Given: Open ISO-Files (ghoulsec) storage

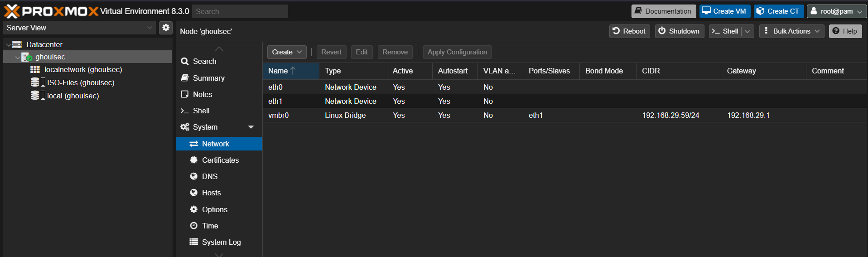Looking at the screenshot, I should [81, 83].
